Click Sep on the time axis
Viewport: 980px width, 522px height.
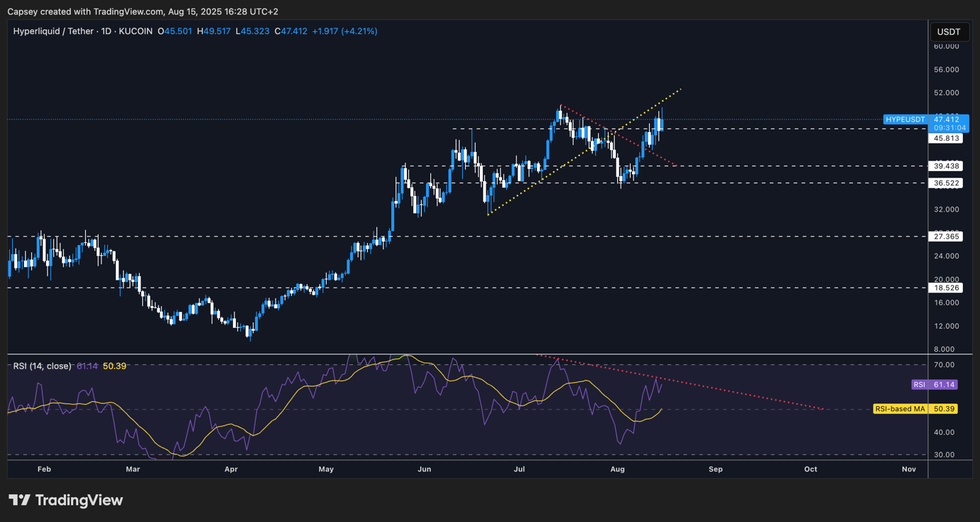click(x=715, y=469)
